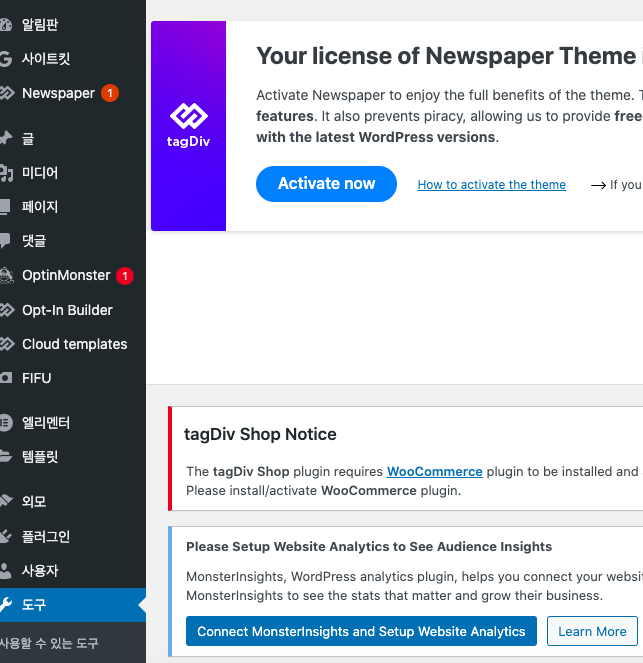Click the Your license of Newspaper Theme heading
The height and width of the screenshot is (663, 643).
click(x=449, y=56)
